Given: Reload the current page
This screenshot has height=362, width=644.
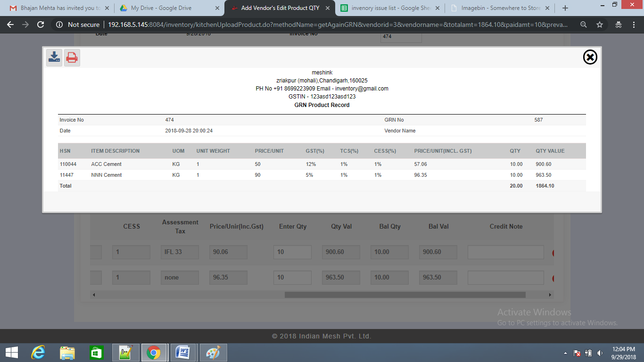Looking at the screenshot, I should click(41, 25).
